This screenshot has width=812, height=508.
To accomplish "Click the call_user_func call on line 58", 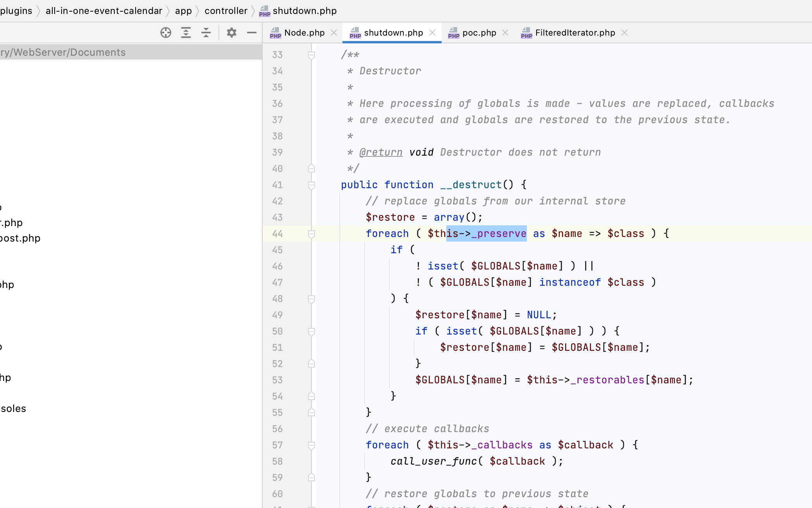I will pyautogui.click(x=434, y=461).
